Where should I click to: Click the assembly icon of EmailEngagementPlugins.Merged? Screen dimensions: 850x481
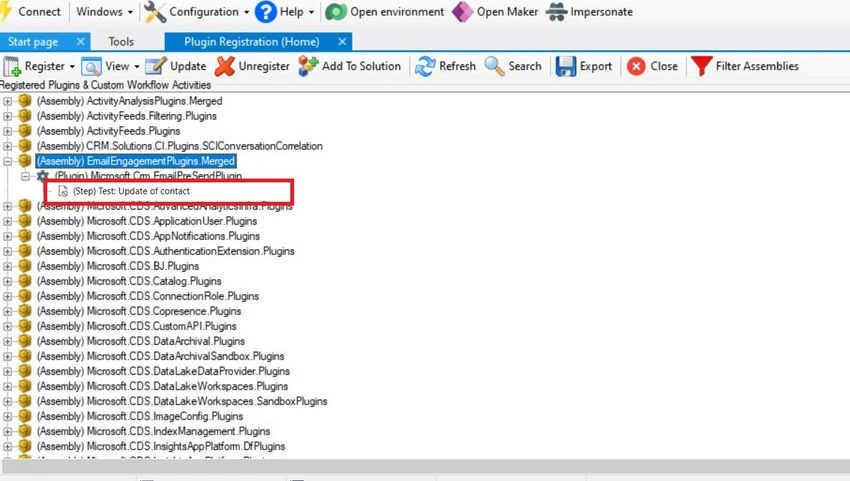click(x=24, y=161)
